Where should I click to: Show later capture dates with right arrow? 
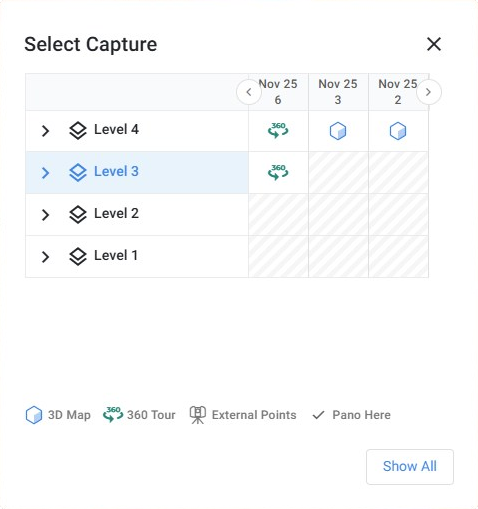pyautogui.click(x=429, y=92)
